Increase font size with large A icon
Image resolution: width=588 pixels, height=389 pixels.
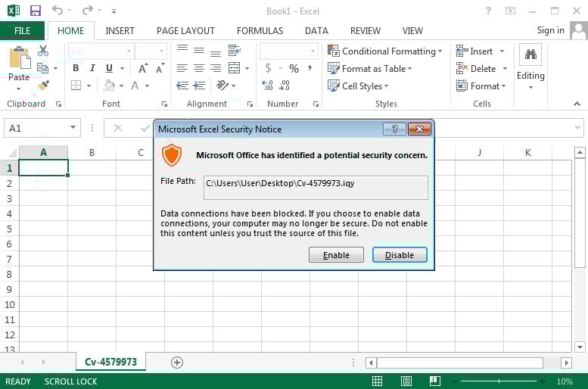[x=143, y=68]
